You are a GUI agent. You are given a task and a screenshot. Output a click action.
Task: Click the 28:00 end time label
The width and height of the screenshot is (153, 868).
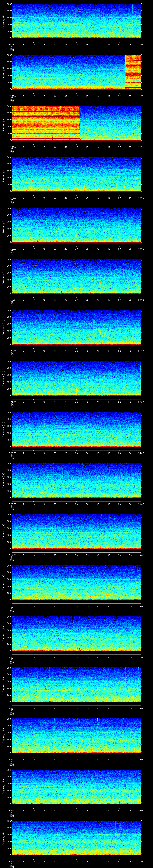141,709
